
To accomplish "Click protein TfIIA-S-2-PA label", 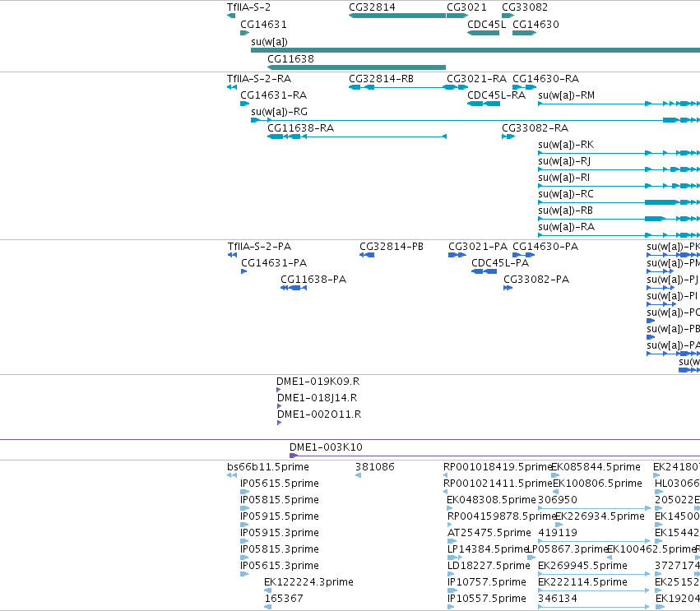I will pos(259,247).
